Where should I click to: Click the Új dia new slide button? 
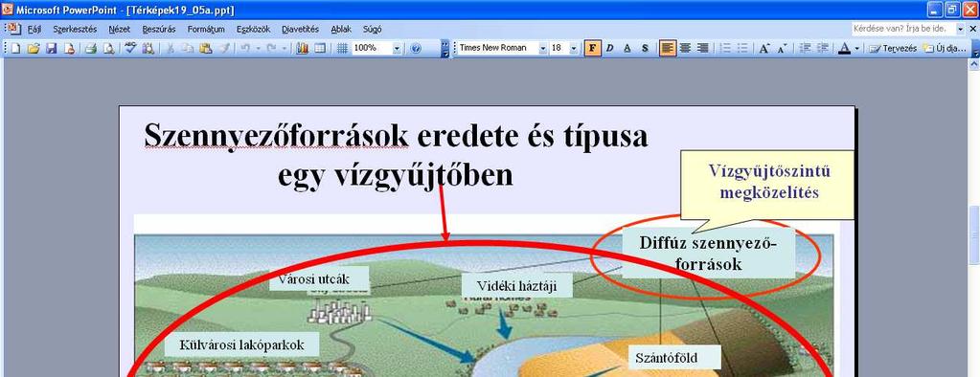point(945,48)
